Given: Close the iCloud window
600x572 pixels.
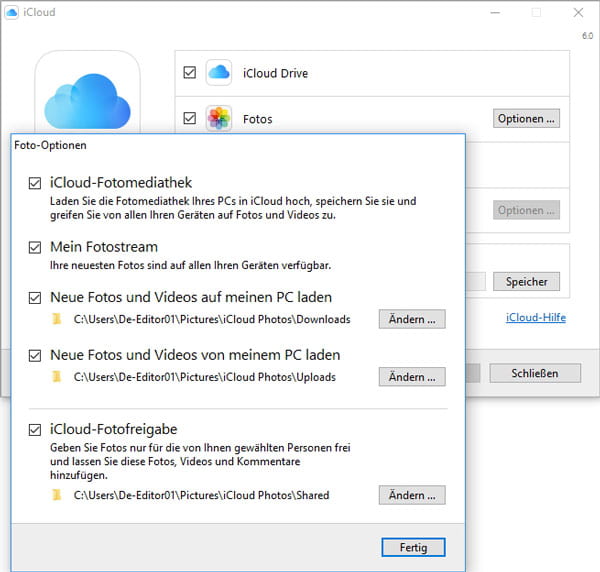Looking at the screenshot, I should tap(578, 13).
